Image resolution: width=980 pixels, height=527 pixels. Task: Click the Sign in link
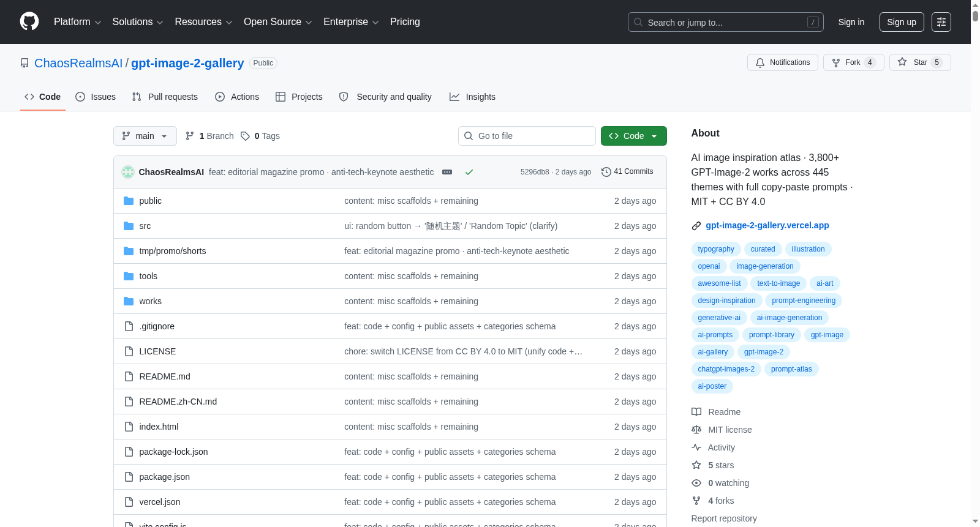click(851, 22)
